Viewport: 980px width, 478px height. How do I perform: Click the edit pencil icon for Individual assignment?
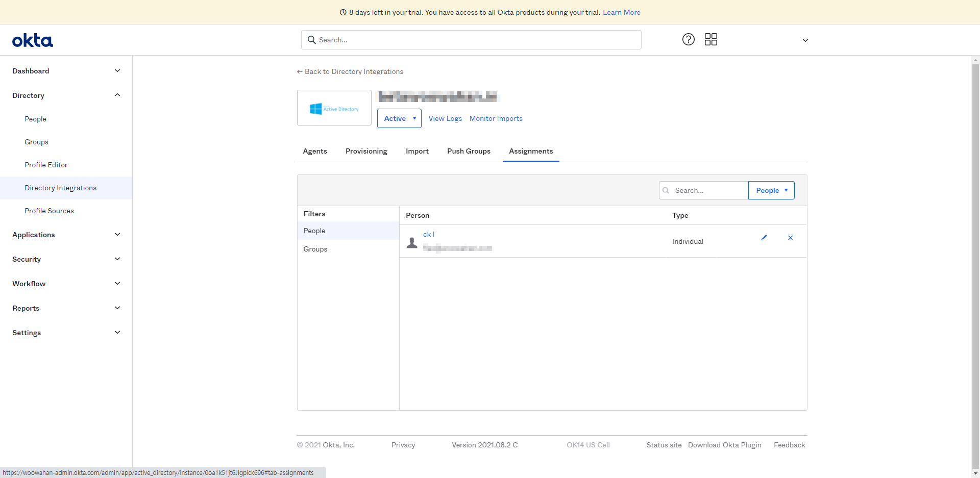[764, 238]
